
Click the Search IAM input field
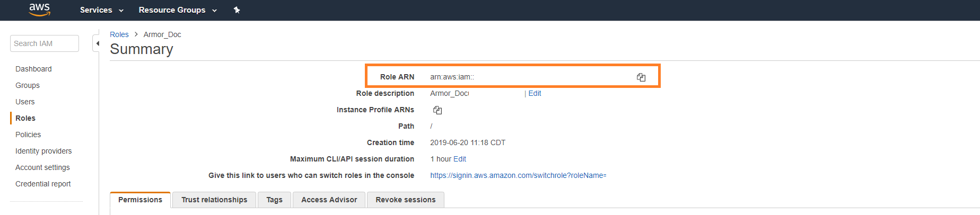tap(45, 43)
